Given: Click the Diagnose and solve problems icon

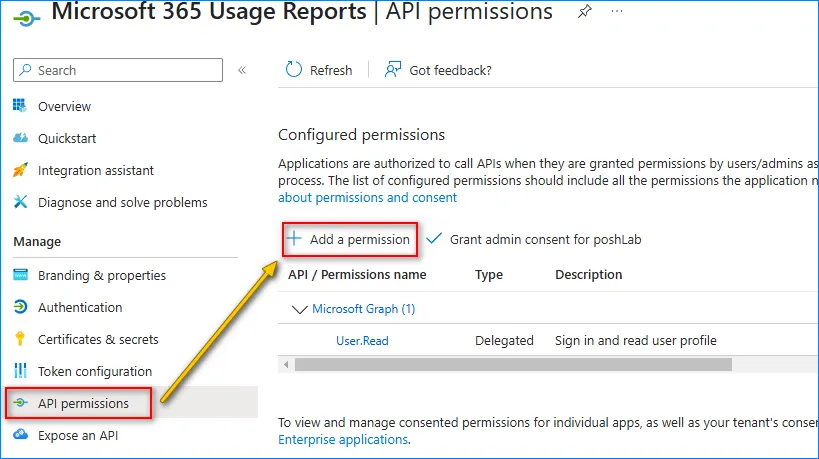Looking at the screenshot, I should coord(20,202).
